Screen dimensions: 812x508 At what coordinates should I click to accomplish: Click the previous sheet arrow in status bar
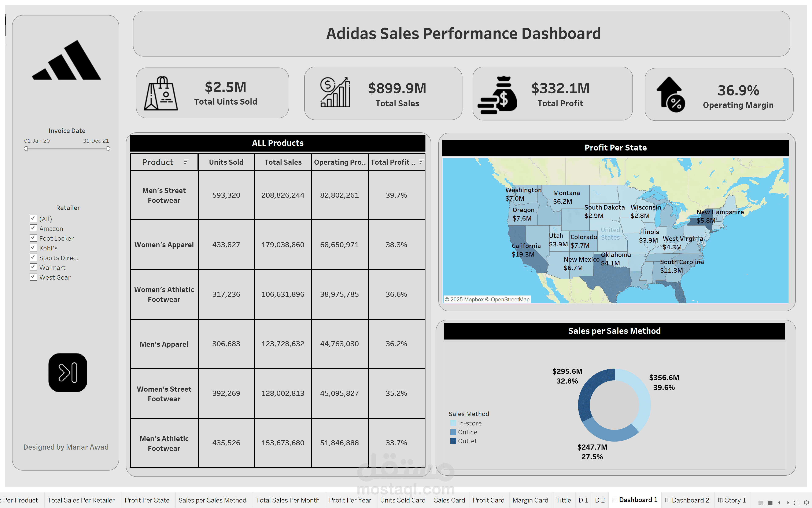tap(779, 503)
